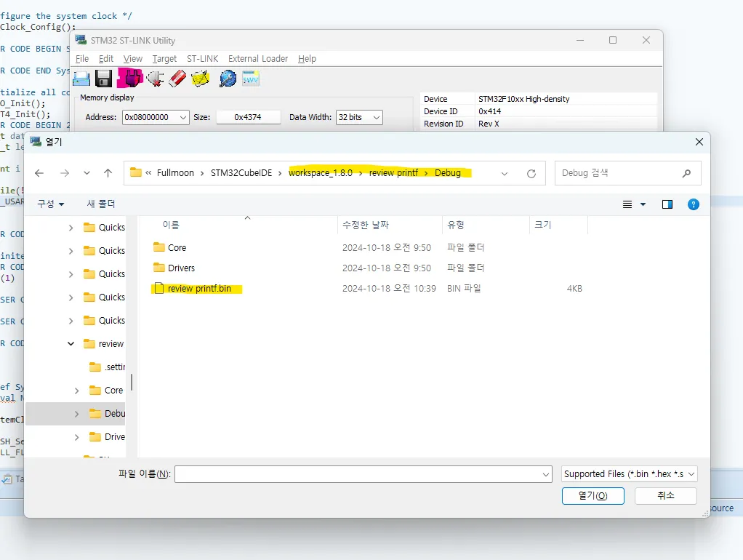Image resolution: width=743 pixels, height=560 pixels.
Task: Select the .settir folder in navigation tree
Action: (107, 367)
